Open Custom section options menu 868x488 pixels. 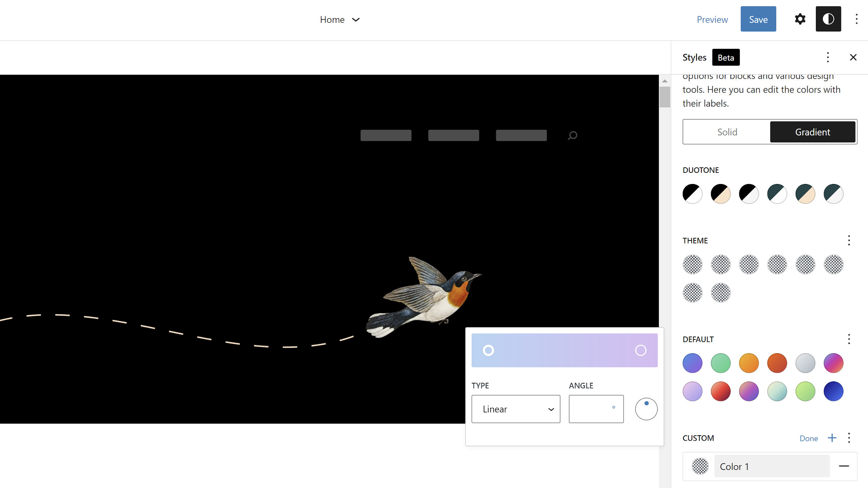849,438
